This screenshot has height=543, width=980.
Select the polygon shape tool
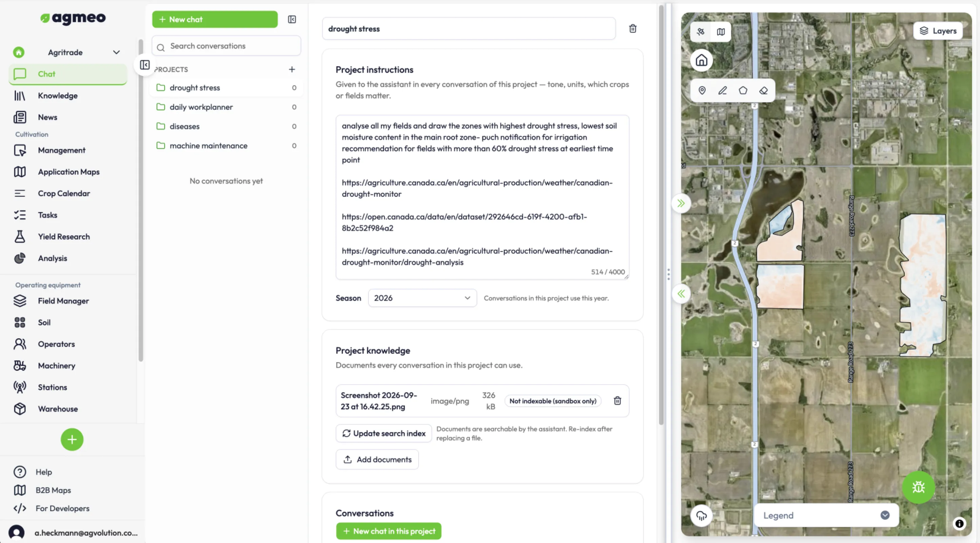pos(743,91)
